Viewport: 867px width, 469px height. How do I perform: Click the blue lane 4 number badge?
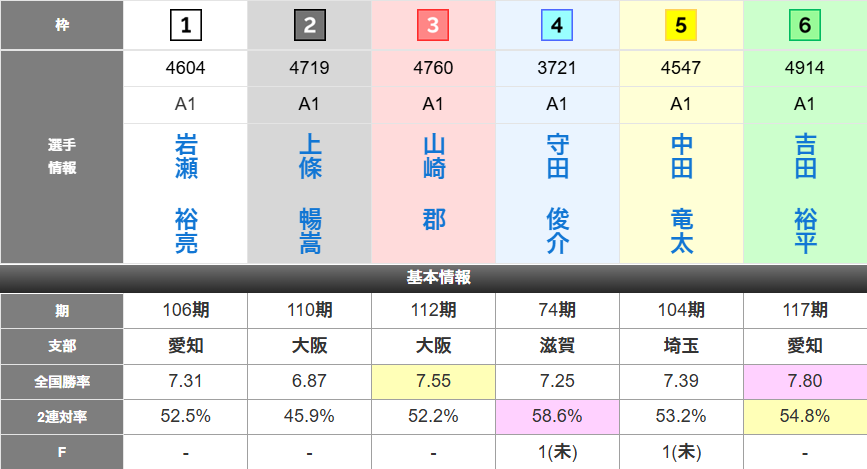557,25
